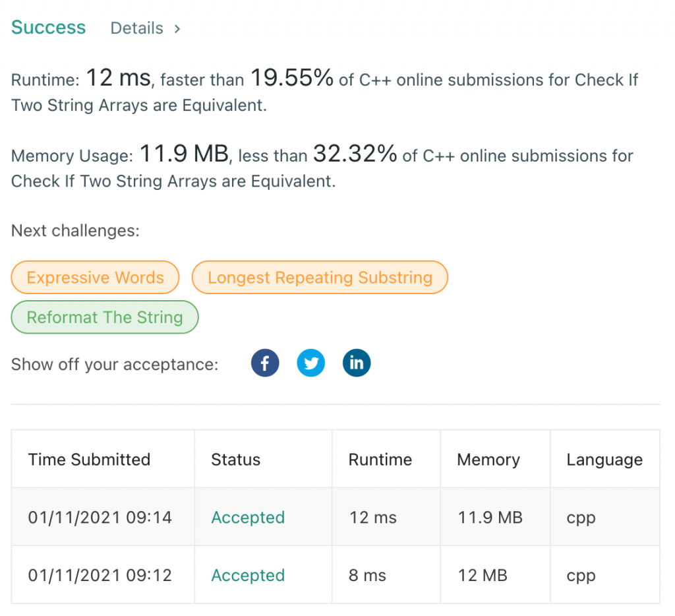The width and height of the screenshot is (675, 616).
Task: Share acceptance on Twitter
Action: (x=310, y=362)
